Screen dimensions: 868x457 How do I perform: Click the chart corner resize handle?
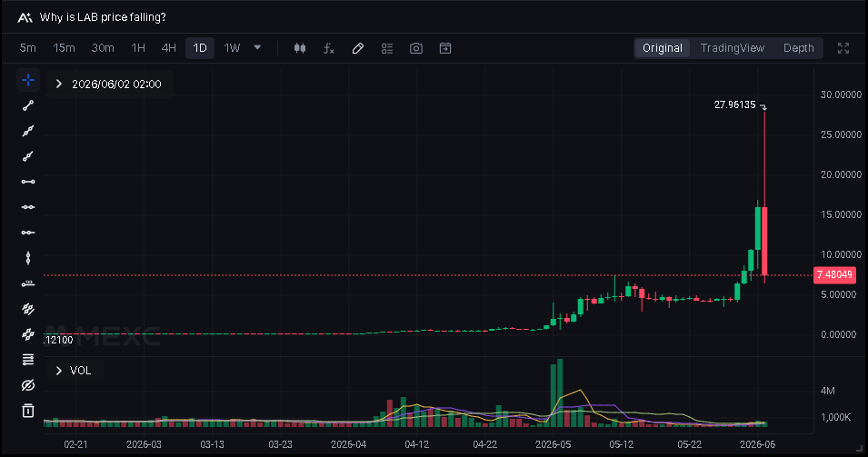(x=859, y=449)
